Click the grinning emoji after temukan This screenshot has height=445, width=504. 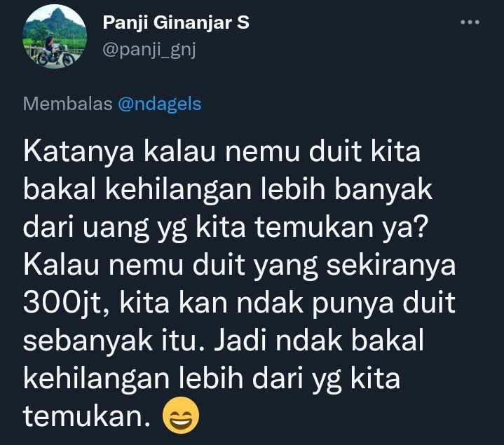coord(181,415)
